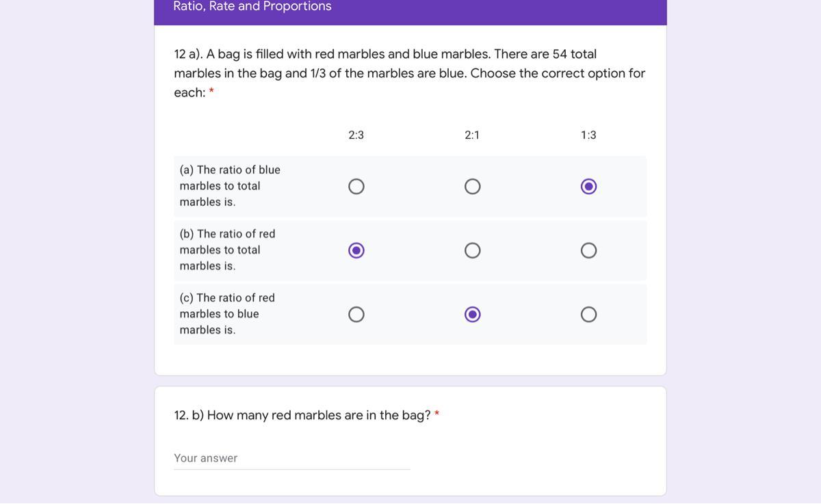The image size is (821, 504).
Task: Click the 1:3 column header
Action: click(588, 135)
